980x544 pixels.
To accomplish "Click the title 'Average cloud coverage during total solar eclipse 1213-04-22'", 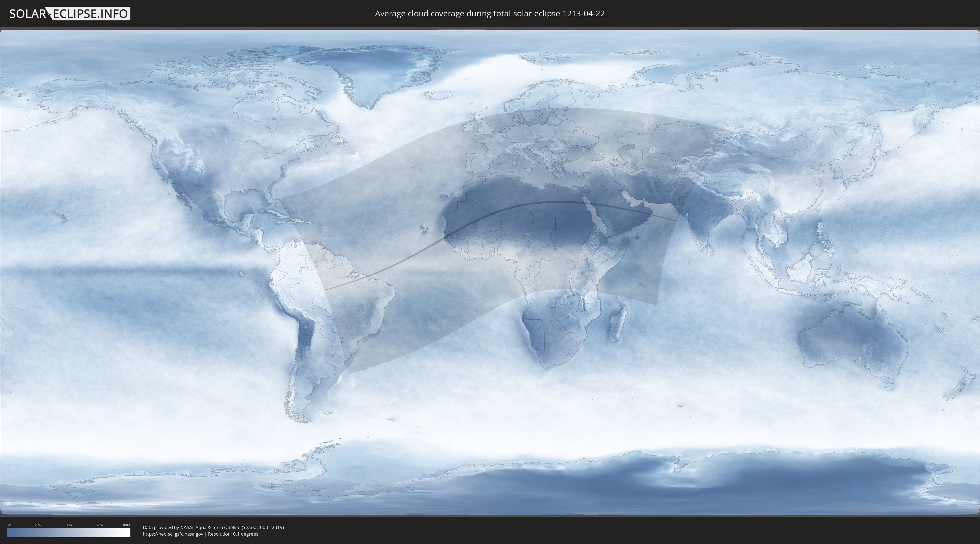I will pyautogui.click(x=490, y=14).
